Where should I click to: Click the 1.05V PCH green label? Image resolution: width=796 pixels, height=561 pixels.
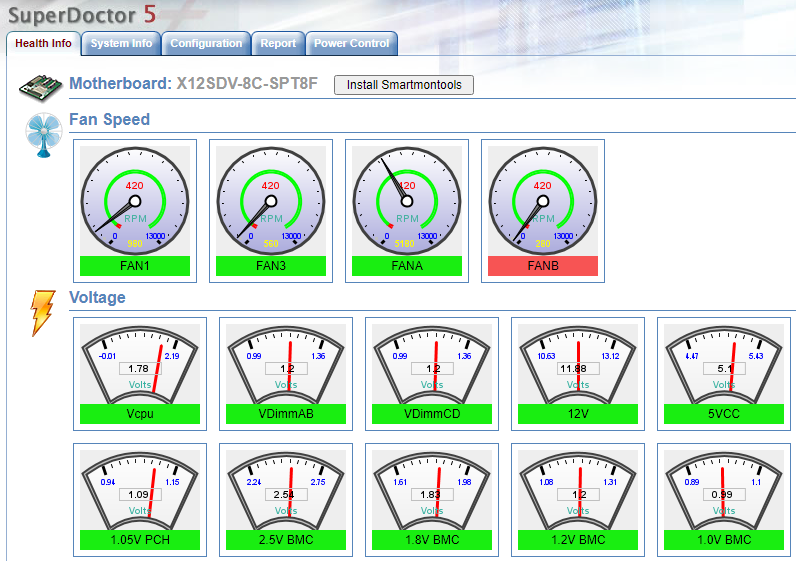(x=140, y=540)
